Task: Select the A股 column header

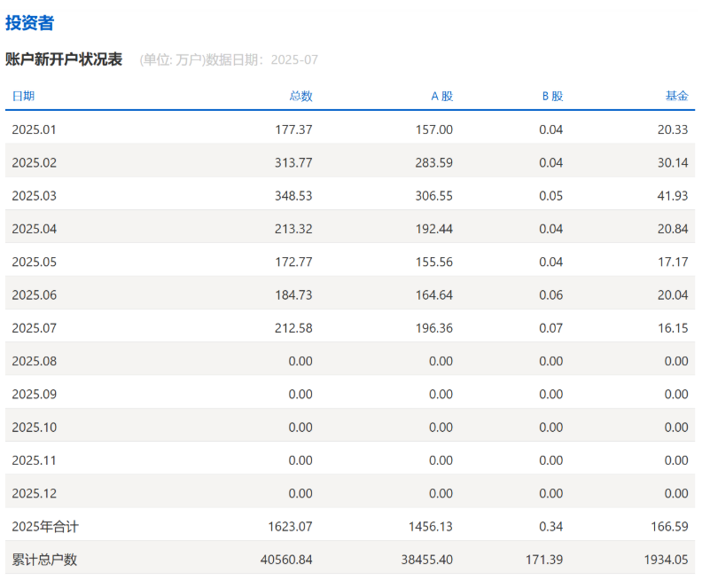Action: pyautogui.click(x=442, y=96)
